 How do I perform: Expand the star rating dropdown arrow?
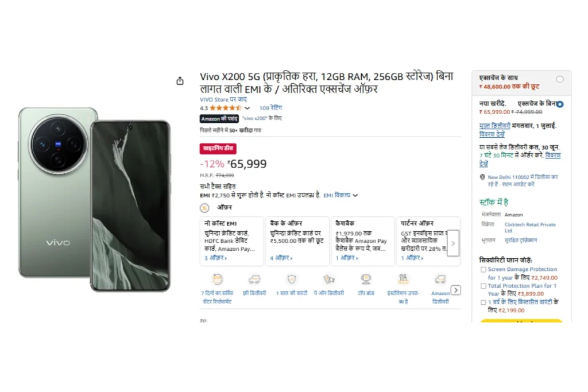tap(247, 108)
